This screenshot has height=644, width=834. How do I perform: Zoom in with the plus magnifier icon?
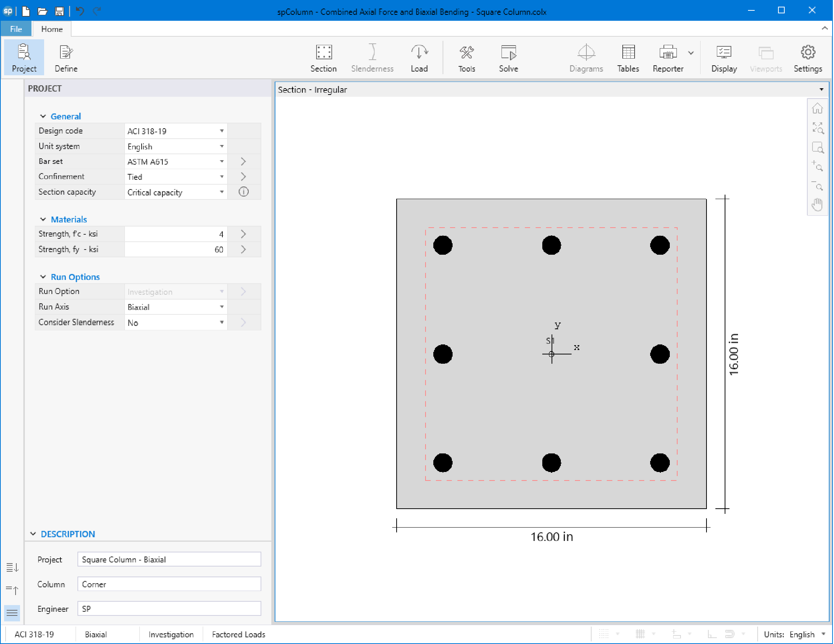817,166
